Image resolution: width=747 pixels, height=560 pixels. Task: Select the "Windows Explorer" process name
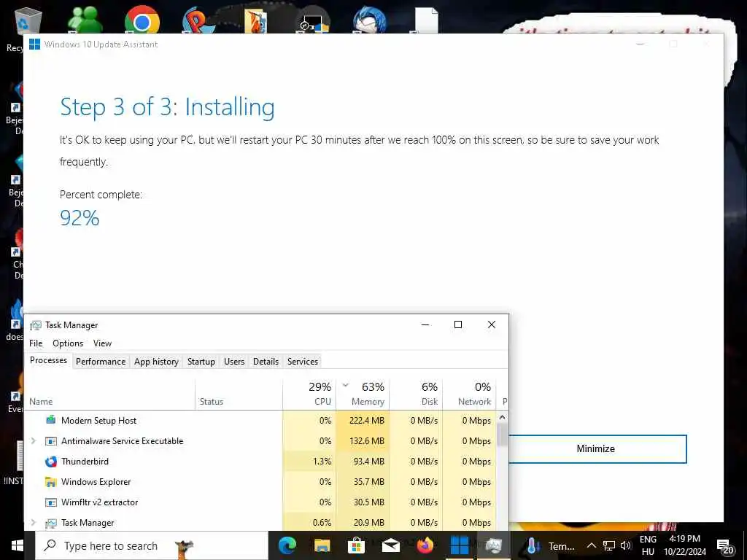click(96, 482)
